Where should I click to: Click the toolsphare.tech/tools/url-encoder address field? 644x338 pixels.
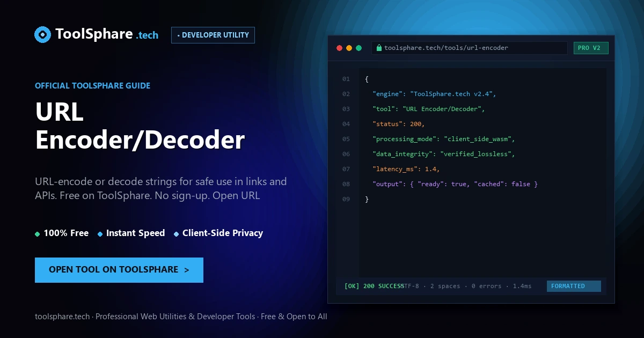pyautogui.click(x=470, y=48)
